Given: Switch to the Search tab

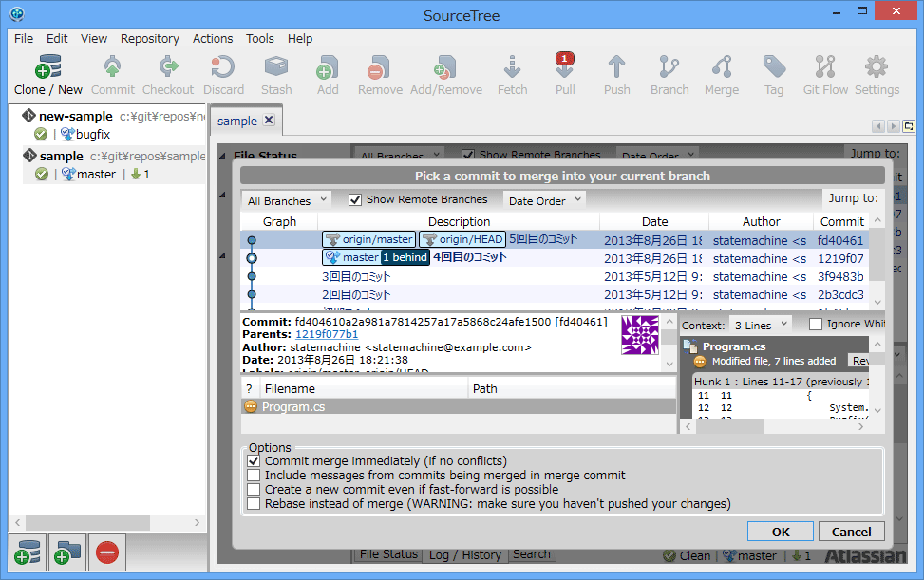Looking at the screenshot, I should pos(532,554).
